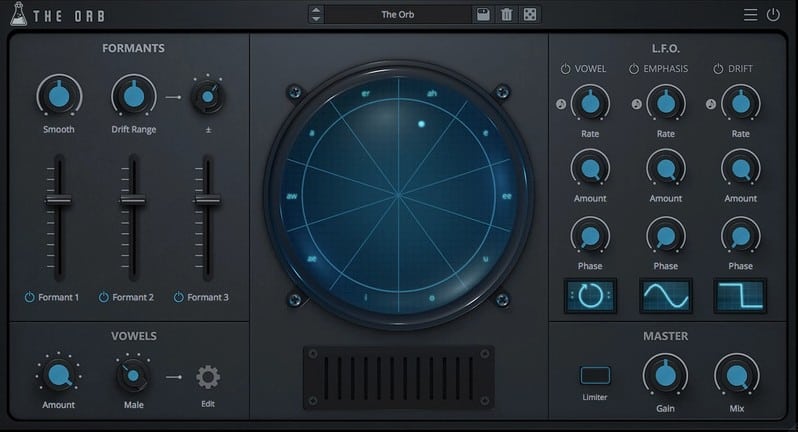Open vowel Edit gear
This screenshot has width=798, height=432.
pos(208,377)
